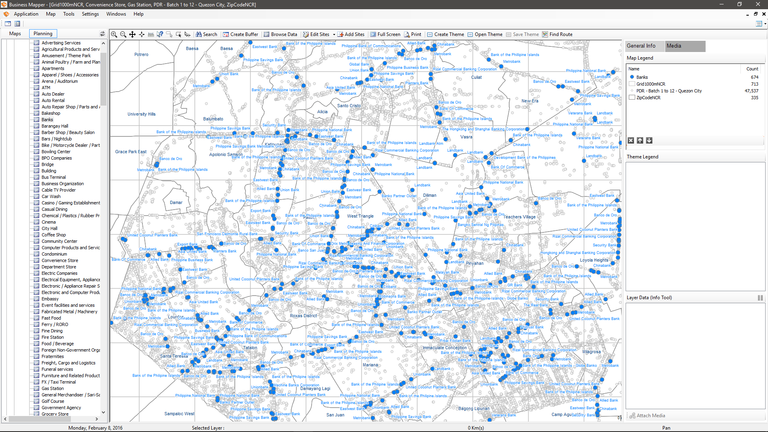The image size is (768, 432).
Task: Toggle the Gas Station category checkbox
Action: tap(36, 388)
